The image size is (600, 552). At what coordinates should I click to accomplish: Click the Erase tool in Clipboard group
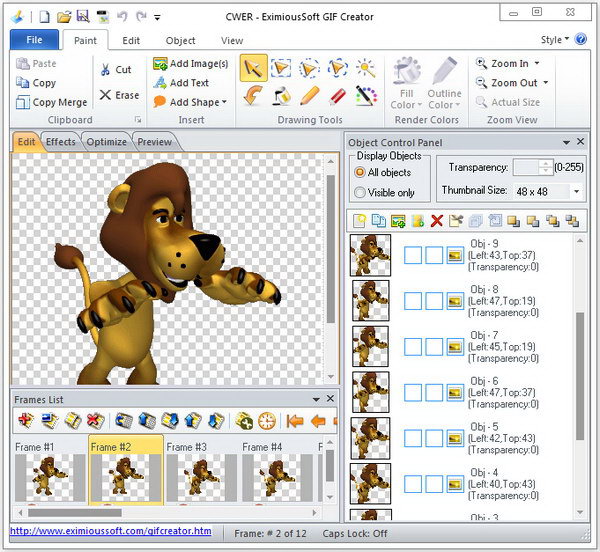tap(119, 95)
